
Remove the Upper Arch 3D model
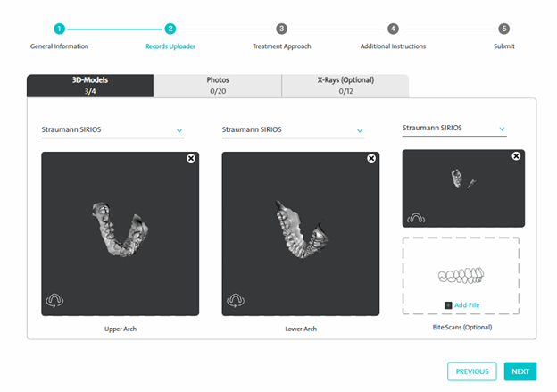tap(191, 158)
